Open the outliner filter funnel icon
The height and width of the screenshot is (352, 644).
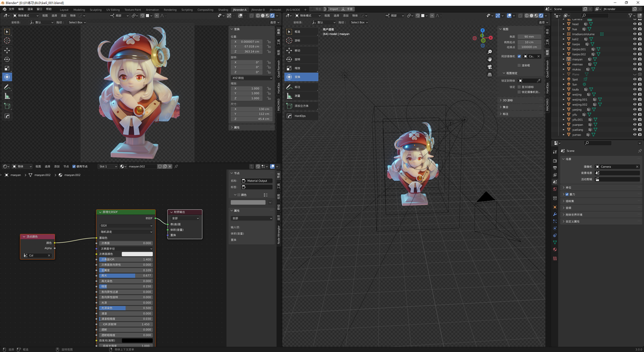[630, 16]
